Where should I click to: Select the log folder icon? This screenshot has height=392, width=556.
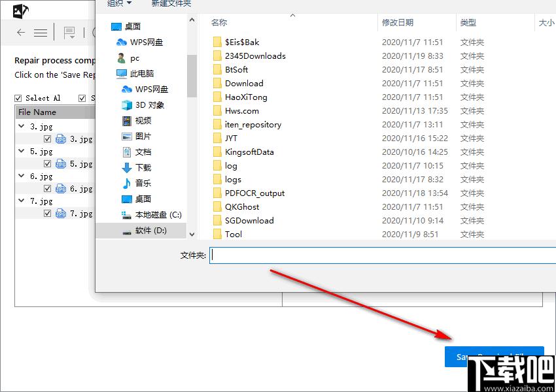(217, 166)
